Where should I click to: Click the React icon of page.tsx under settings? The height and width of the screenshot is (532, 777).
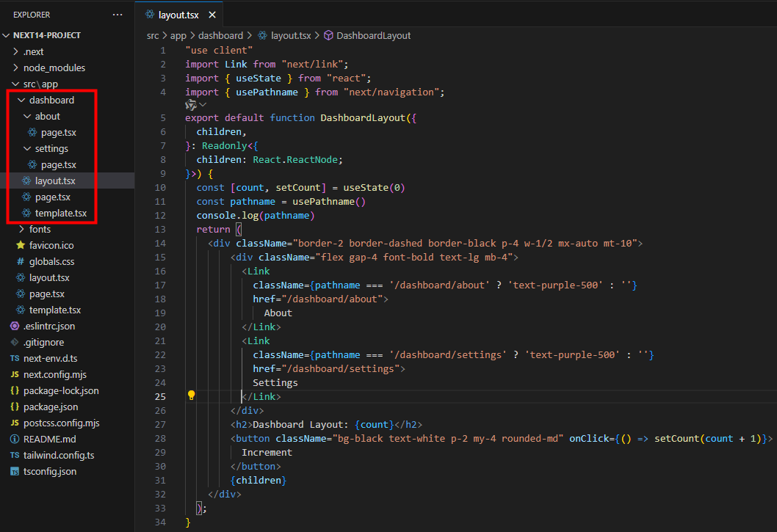[33, 164]
